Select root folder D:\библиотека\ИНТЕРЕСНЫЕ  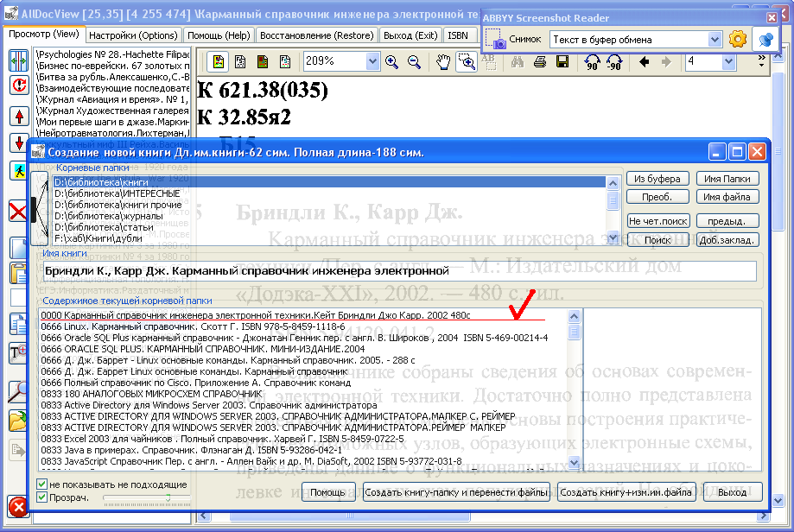[x=329, y=193]
